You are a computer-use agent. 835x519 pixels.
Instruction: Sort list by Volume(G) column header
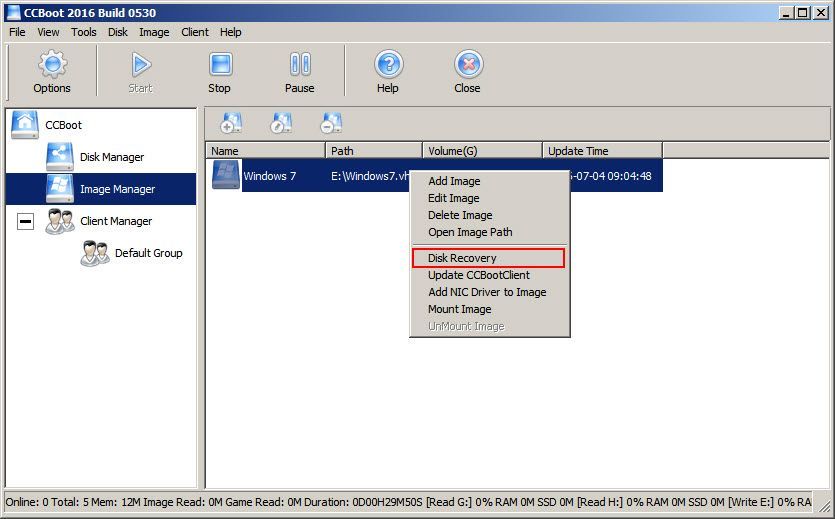(482, 151)
